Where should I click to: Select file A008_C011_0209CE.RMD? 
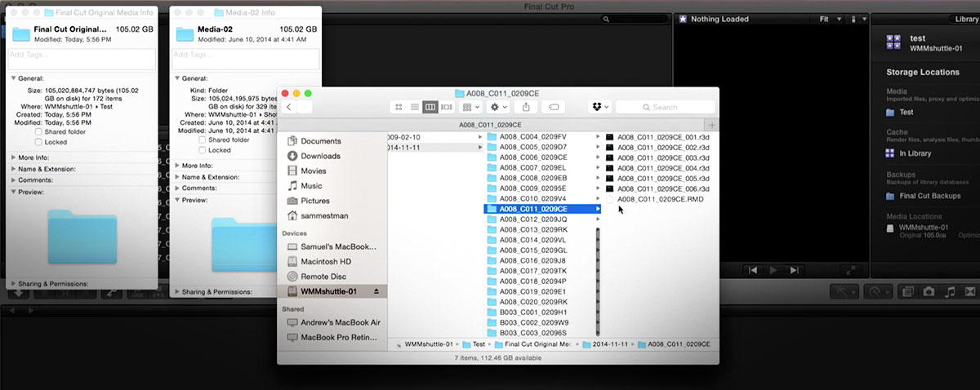[654, 199]
